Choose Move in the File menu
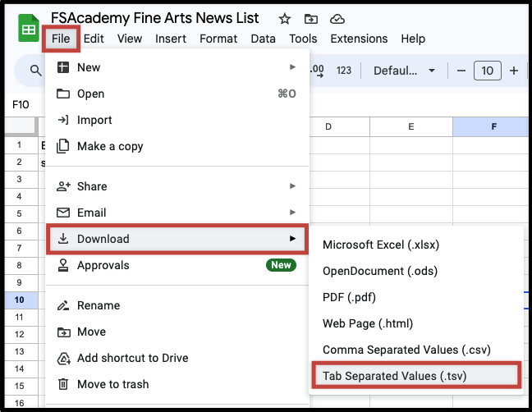 pos(177,332)
